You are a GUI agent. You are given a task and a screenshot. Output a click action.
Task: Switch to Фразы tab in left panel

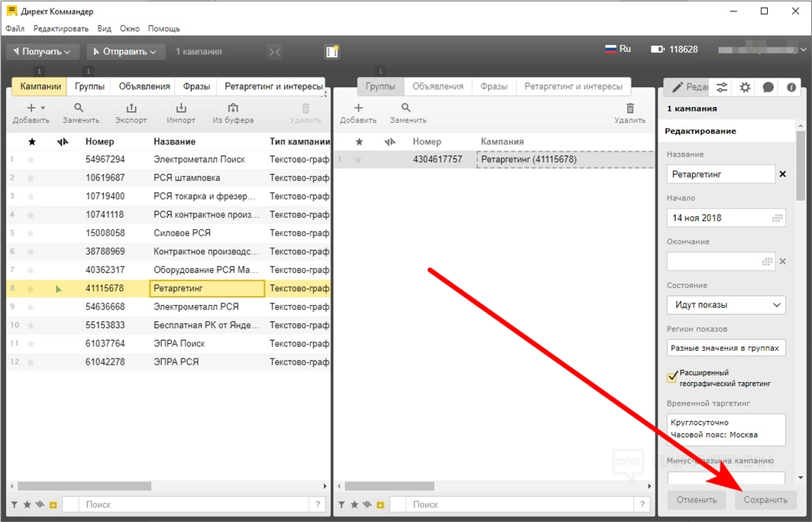click(196, 86)
